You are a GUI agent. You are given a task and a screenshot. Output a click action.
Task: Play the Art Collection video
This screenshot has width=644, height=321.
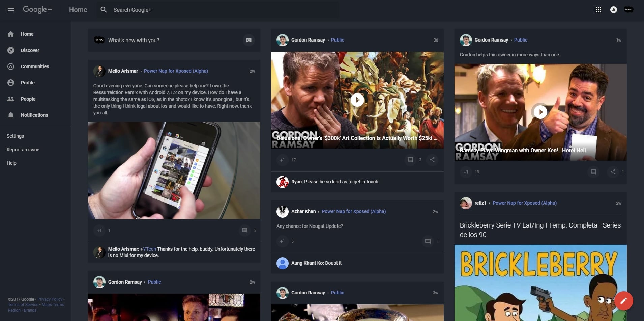357,100
